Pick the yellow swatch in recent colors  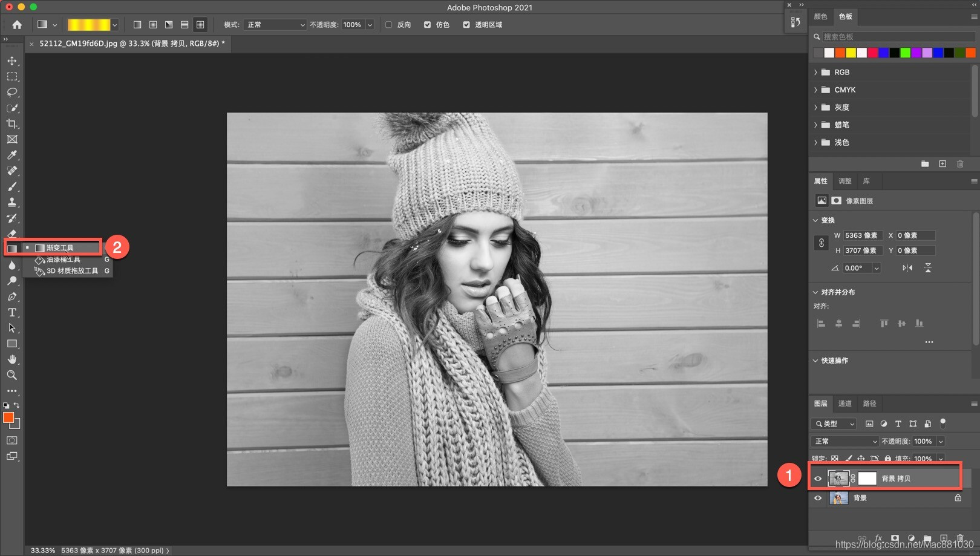tap(851, 53)
